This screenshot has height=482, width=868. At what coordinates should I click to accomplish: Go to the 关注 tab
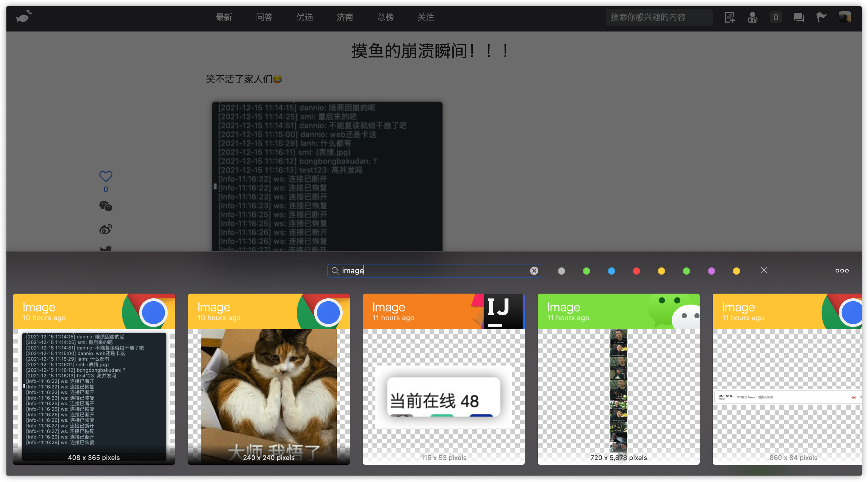click(426, 17)
